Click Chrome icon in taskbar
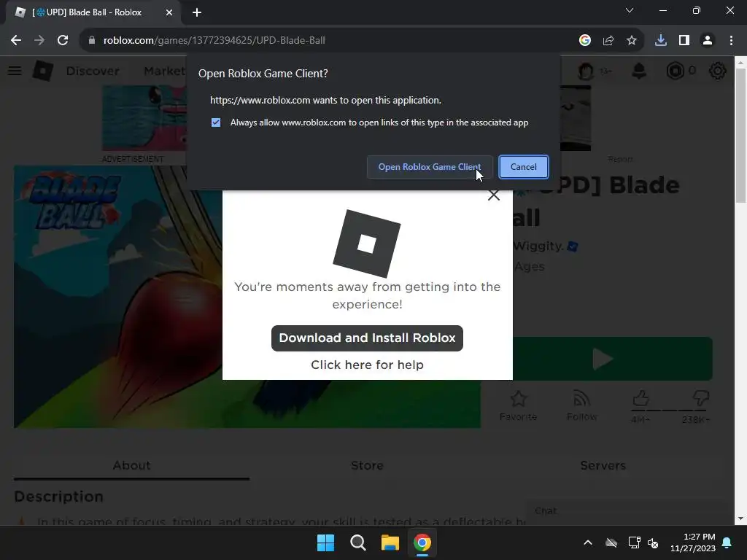The image size is (747, 560). pos(422,542)
